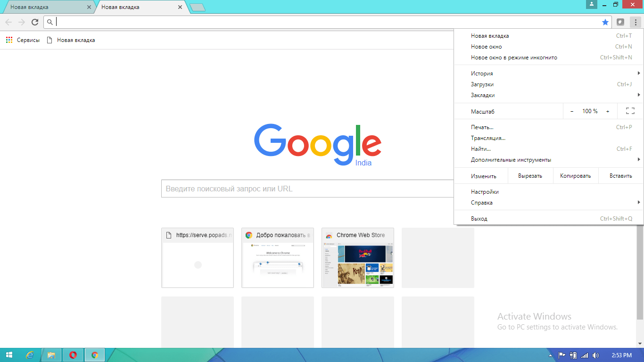644x362 pixels.
Task: Choose Печать... from the menu
Action: click(x=548, y=127)
